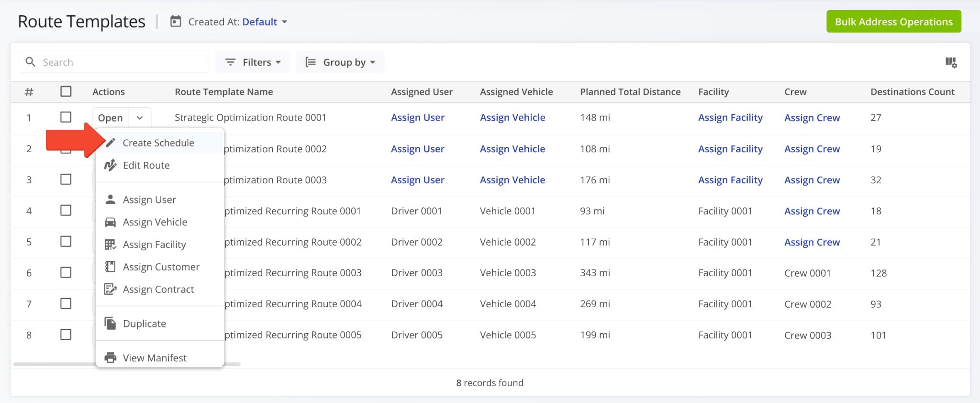Open the column settings icon
This screenshot has width=980, height=403.
click(951, 62)
